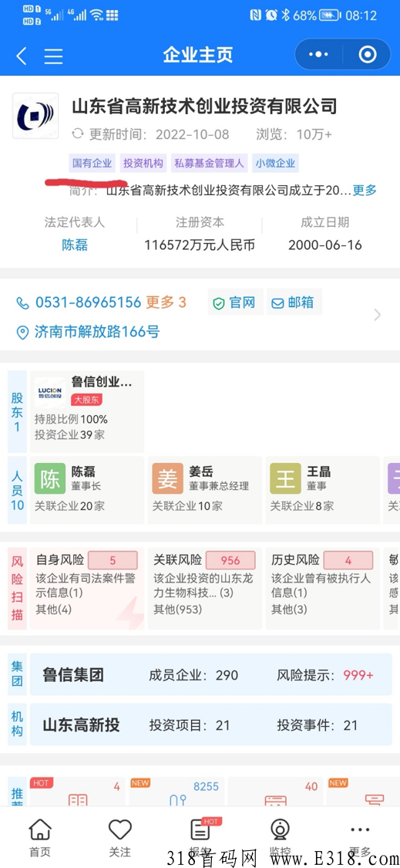Viewport: 400px width, 868px height.
Task: Tap the green 陈 avatar icon
Action: (x=50, y=478)
